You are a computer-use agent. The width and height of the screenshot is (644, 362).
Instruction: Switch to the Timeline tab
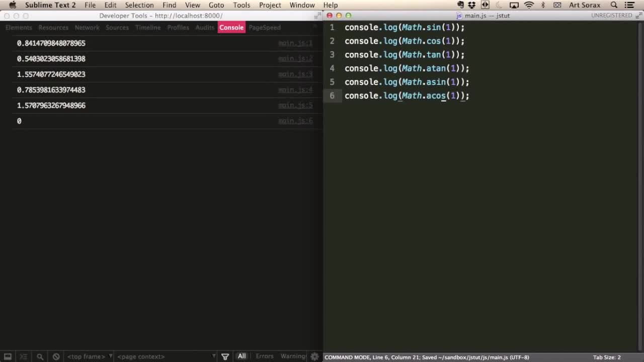pyautogui.click(x=148, y=28)
